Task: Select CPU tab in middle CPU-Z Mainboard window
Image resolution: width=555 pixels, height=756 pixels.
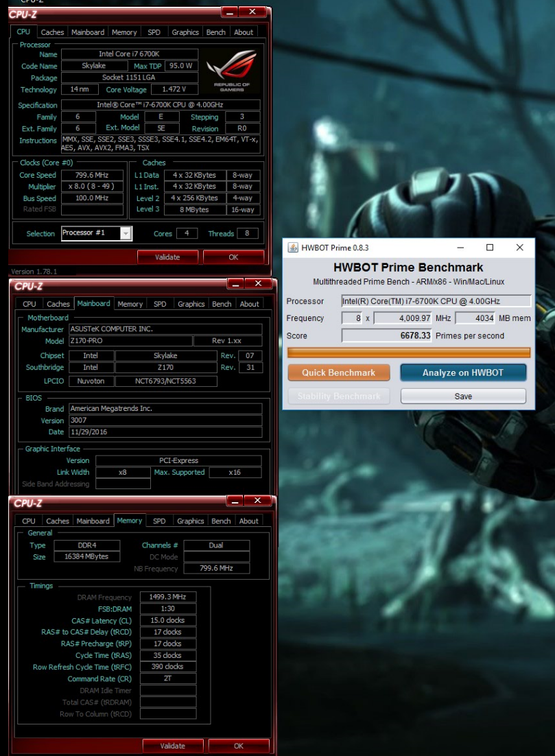Action: [29, 304]
